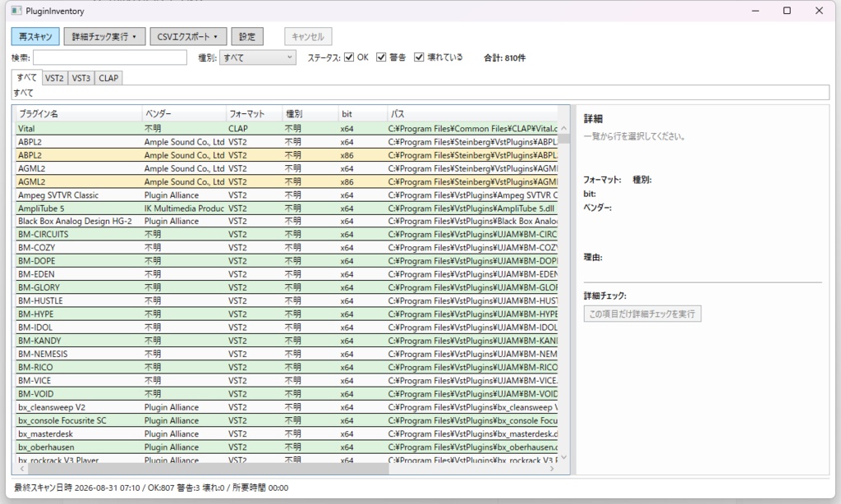Screen dimensions: 841x504
Task: Select the AGML2 x86 warning row
Action: 287,181
